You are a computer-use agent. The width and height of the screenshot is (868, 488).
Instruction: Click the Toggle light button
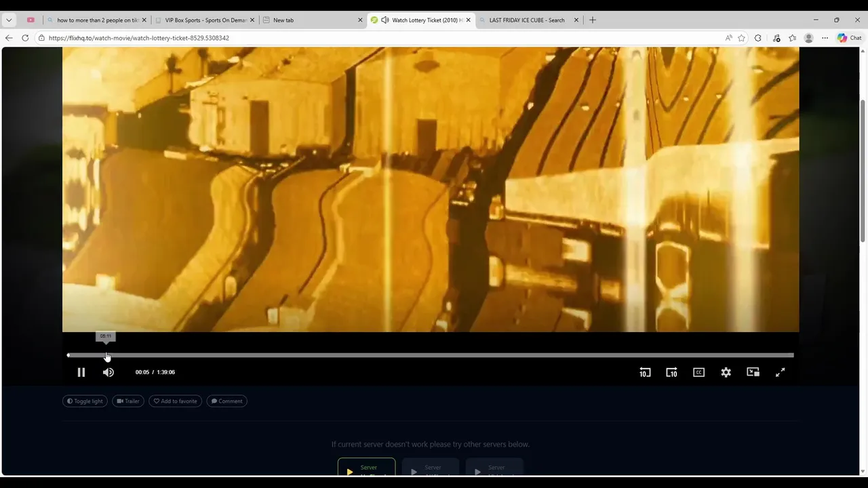pyautogui.click(x=85, y=401)
